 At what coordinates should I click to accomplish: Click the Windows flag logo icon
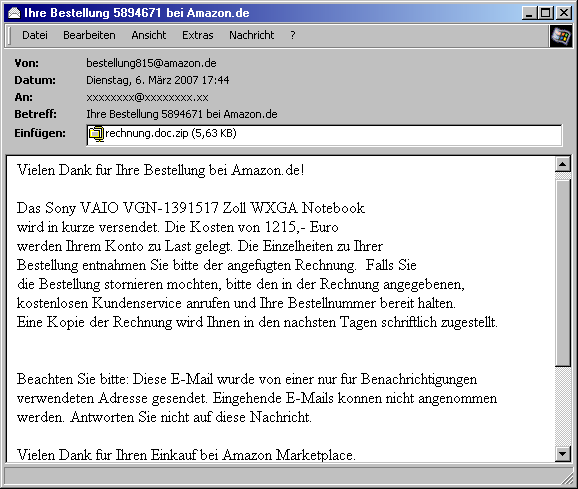(x=561, y=36)
